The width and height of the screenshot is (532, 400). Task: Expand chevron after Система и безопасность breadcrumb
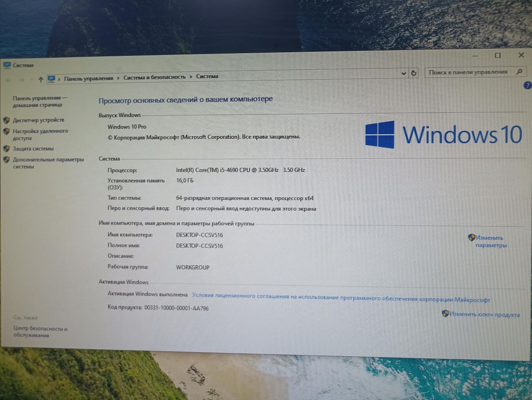(x=191, y=77)
